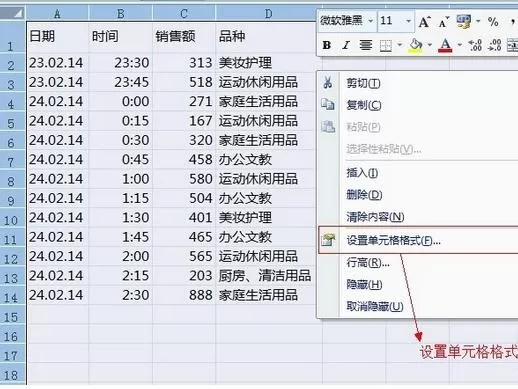Click the sales cell with value 888
Image resolution: width=518 pixels, height=389 pixels.
click(184, 295)
